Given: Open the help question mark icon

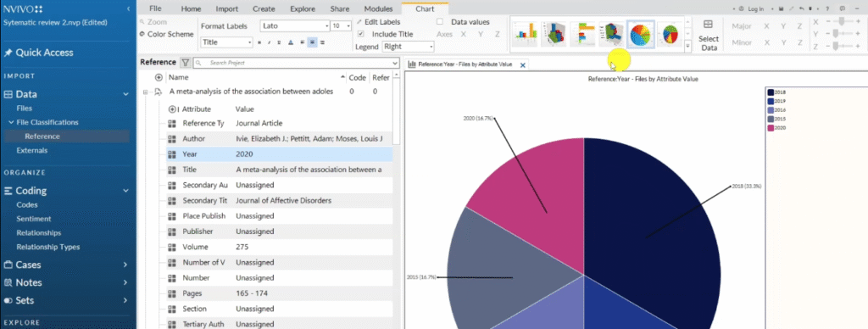Looking at the screenshot, I should pyautogui.click(x=827, y=8).
